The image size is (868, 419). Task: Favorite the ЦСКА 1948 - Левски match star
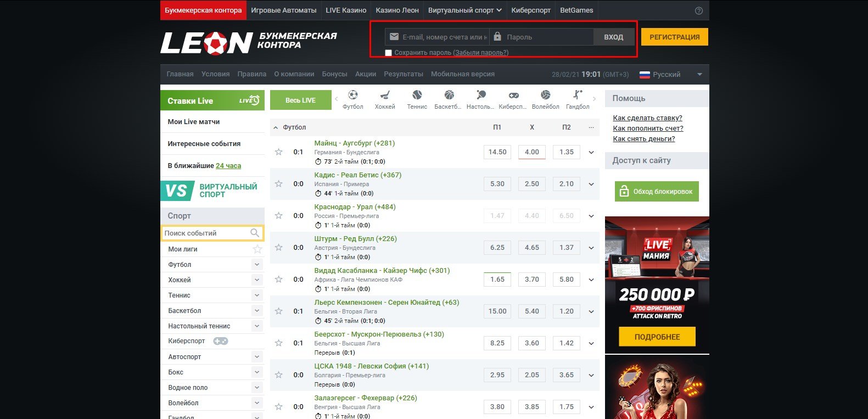click(279, 375)
